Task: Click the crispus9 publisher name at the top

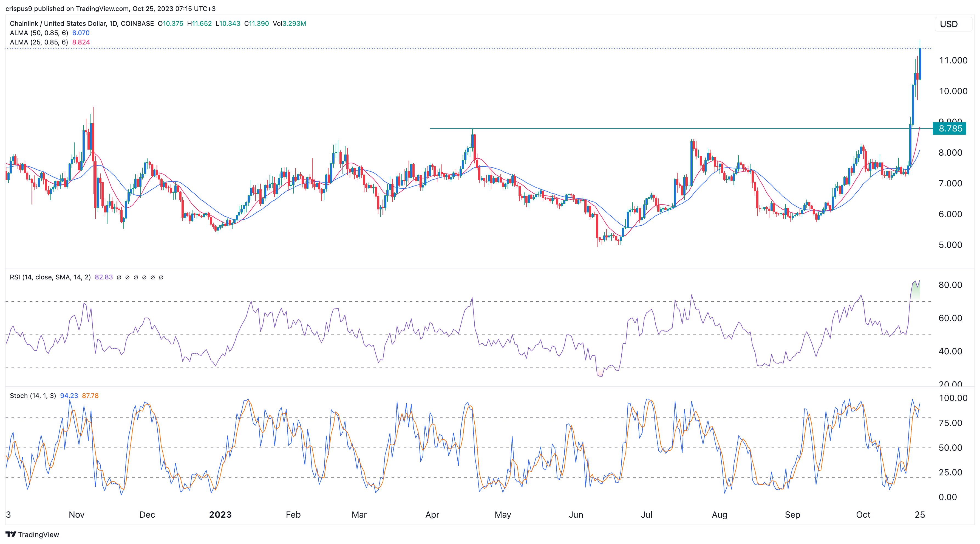Action: point(18,9)
